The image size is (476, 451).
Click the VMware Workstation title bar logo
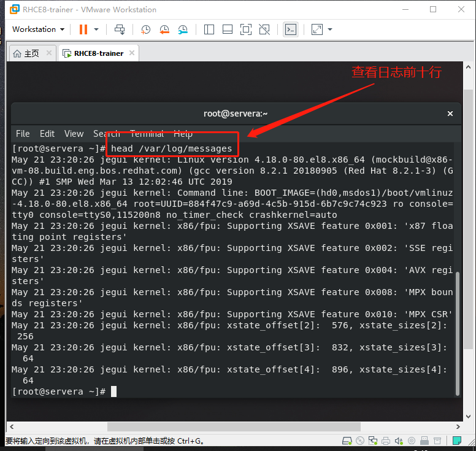coord(15,9)
